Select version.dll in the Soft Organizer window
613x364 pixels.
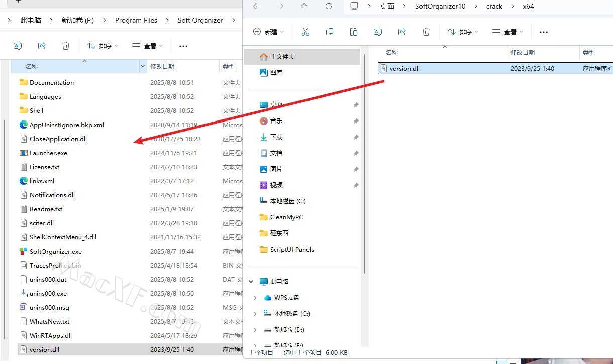tap(44, 349)
